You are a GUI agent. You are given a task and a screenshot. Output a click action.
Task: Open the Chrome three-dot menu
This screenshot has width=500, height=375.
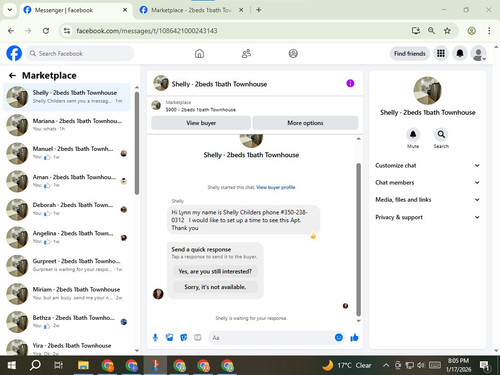pyautogui.click(x=489, y=31)
